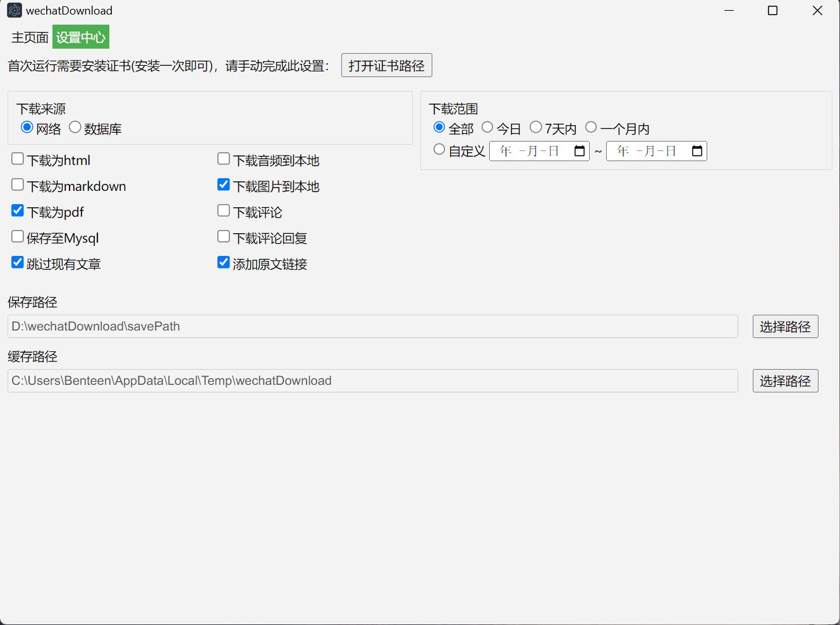Select 一个月内 download range
Image resolution: width=840 pixels, height=625 pixels.
pos(591,127)
